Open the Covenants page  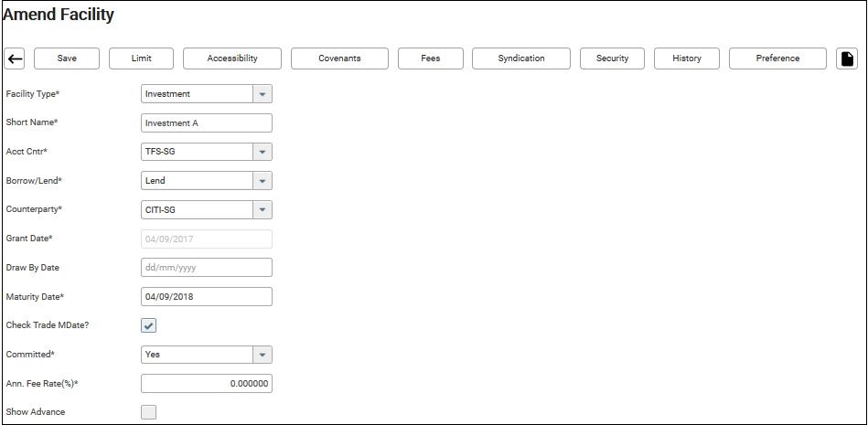(x=339, y=58)
